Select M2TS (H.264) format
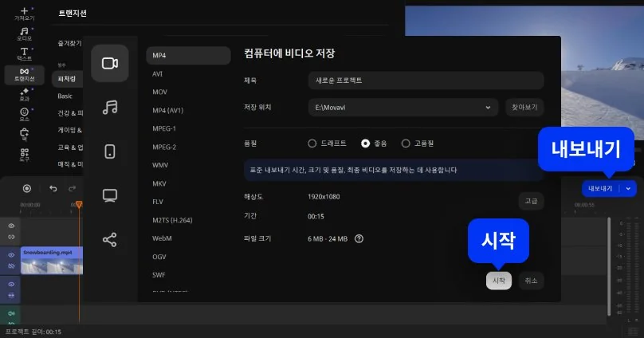 (x=172, y=220)
